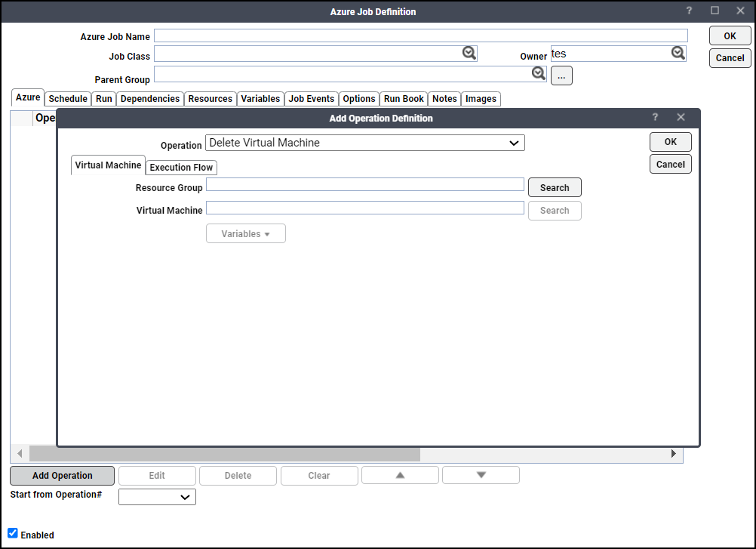Image resolution: width=756 pixels, height=549 pixels.
Task: Click OK in Add Operation Definition dialog
Action: point(671,142)
